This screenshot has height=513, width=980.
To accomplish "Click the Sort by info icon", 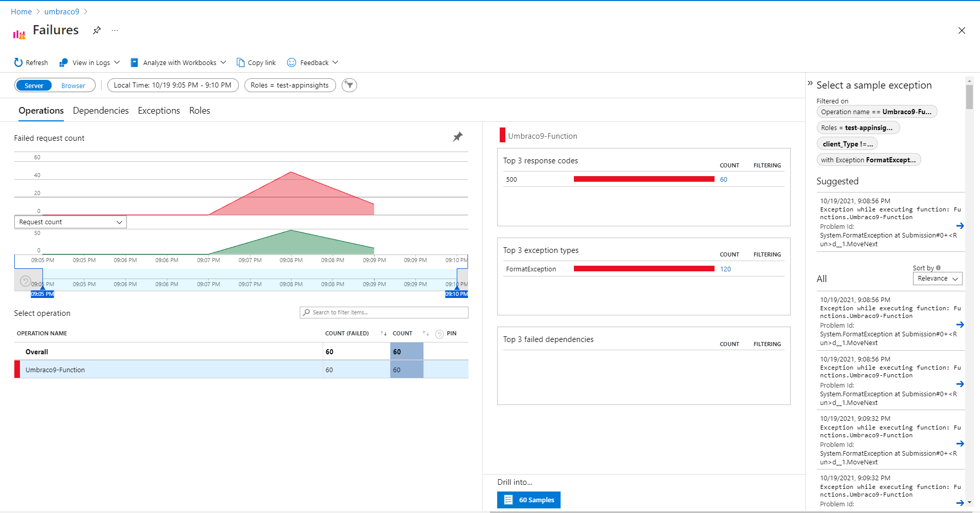I will [x=938, y=268].
